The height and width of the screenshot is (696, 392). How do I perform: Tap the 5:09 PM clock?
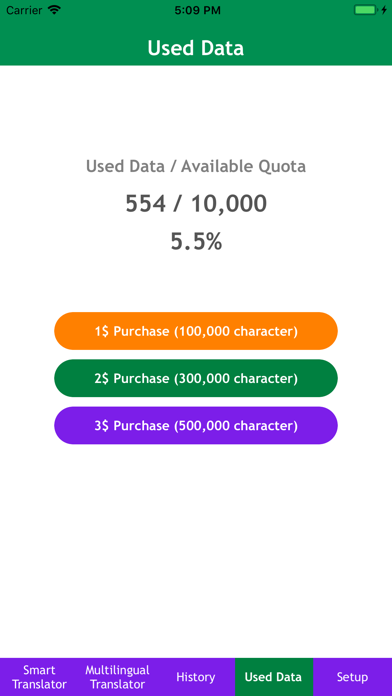pyautogui.click(x=197, y=10)
